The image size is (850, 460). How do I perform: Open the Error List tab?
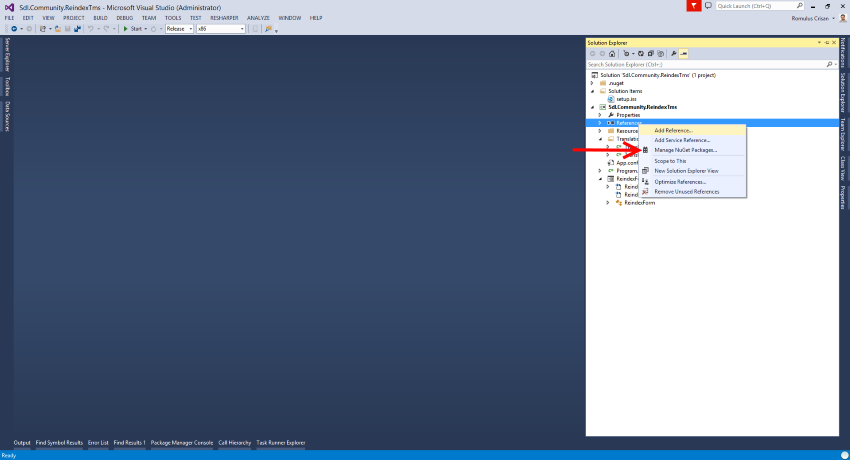98,442
